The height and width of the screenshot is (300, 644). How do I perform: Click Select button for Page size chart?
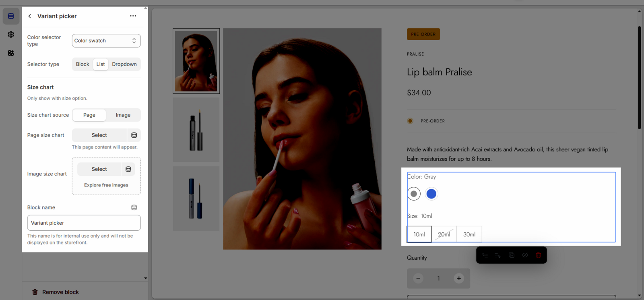(99, 135)
